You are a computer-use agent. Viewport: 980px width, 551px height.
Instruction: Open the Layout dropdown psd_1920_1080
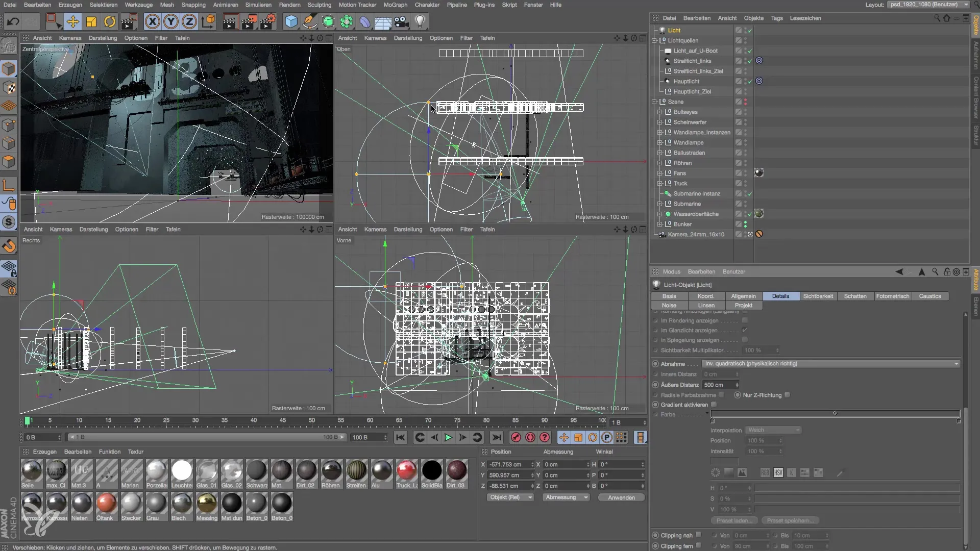pyautogui.click(x=929, y=5)
